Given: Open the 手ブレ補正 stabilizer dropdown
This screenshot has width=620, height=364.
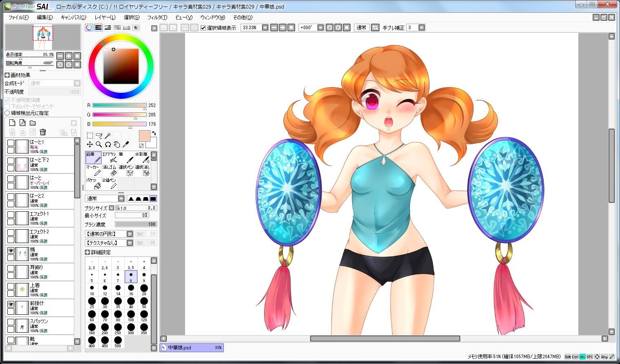Looking at the screenshot, I should tap(421, 28).
